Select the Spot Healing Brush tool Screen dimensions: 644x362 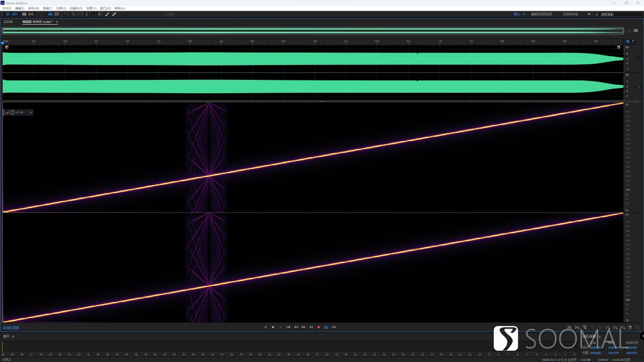pos(114,14)
